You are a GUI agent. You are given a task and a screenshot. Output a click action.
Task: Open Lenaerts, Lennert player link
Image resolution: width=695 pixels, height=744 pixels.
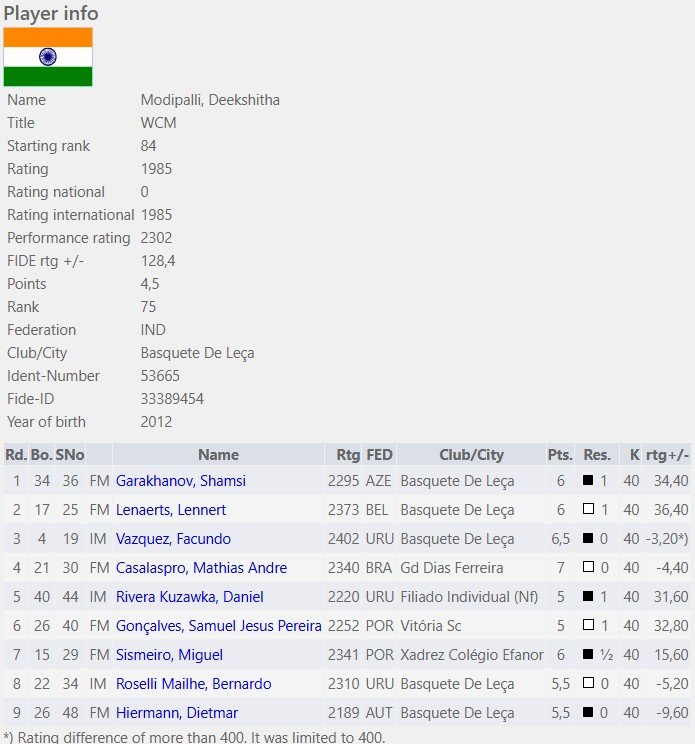tap(171, 510)
